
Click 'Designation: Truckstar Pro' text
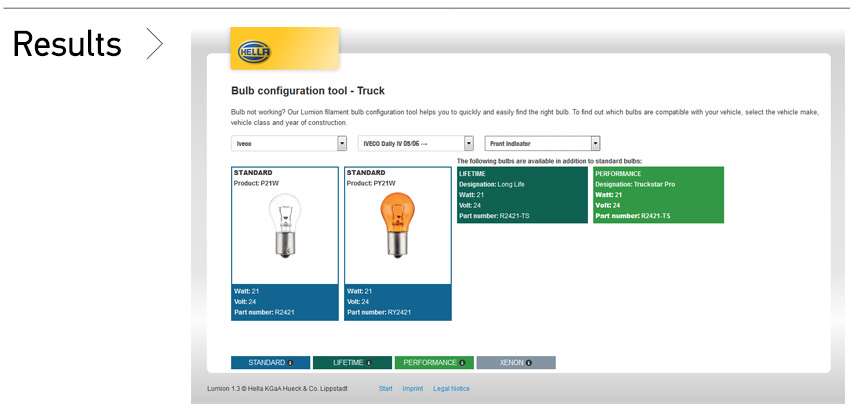coord(635,185)
